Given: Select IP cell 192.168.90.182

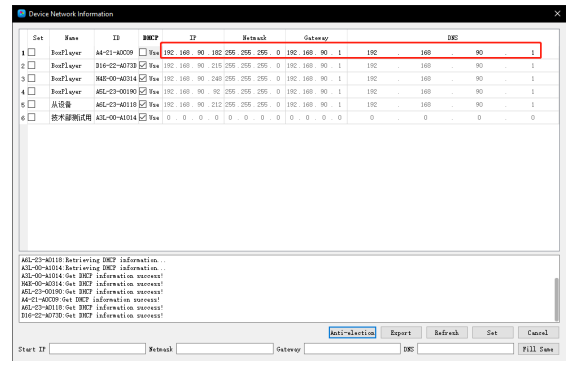Looking at the screenshot, I should pyautogui.click(x=193, y=52).
